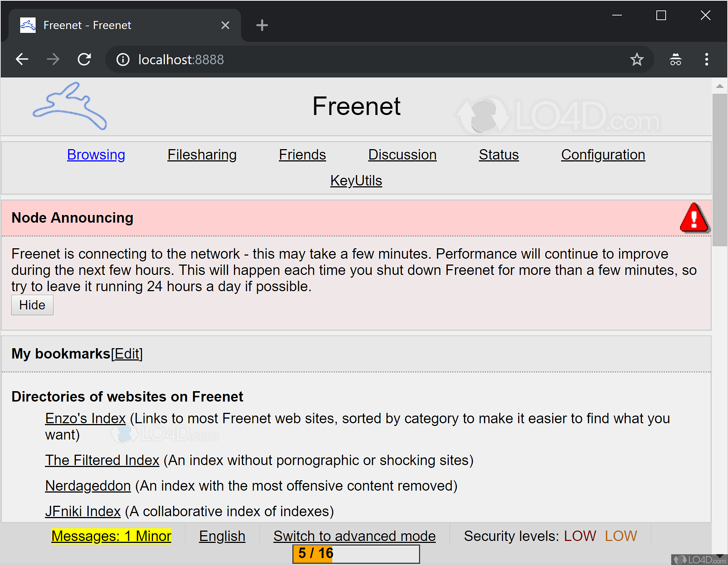This screenshot has width=728, height=565.
Task: Open a new browser tab
Action: pyautogui.click(x=262, y=25)
